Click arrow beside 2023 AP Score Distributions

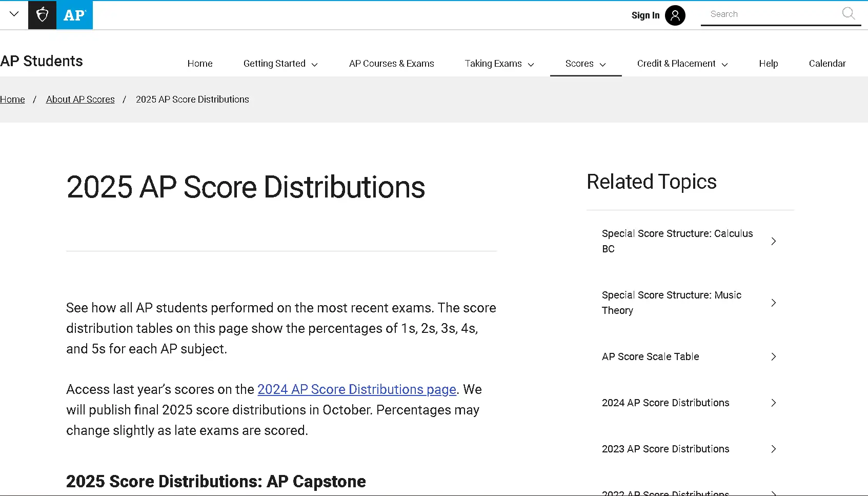click(773, 449)
